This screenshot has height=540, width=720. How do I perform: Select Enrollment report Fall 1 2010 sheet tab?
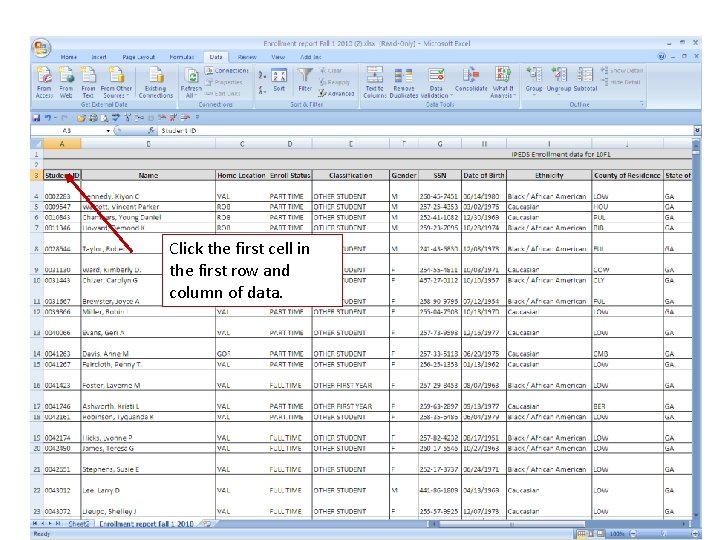(146, 524)
